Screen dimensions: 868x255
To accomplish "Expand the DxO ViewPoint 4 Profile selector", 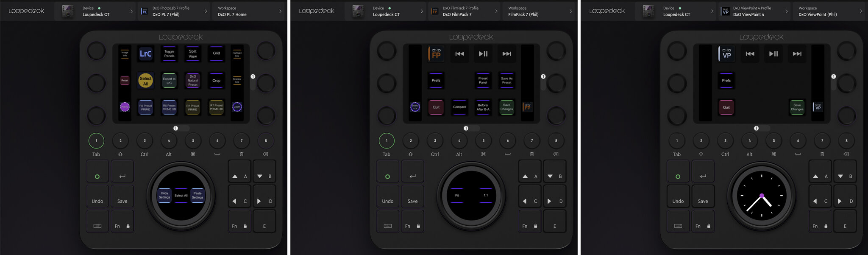I will pos(755,11).
